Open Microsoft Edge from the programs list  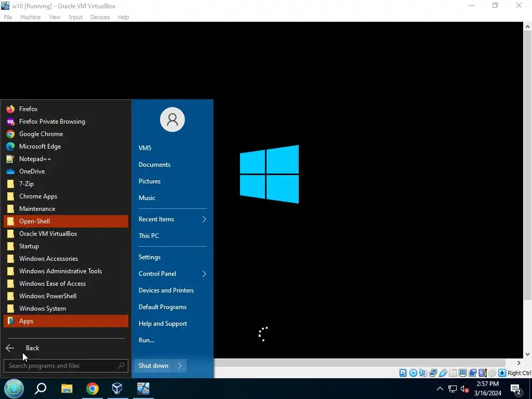[x=66, y=146]
